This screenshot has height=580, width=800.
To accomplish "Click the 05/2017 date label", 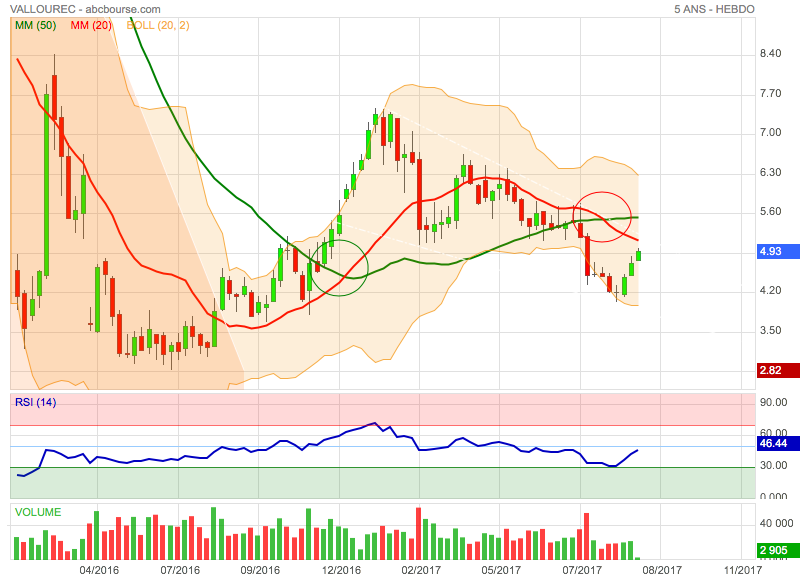I will tap(501, 570).
